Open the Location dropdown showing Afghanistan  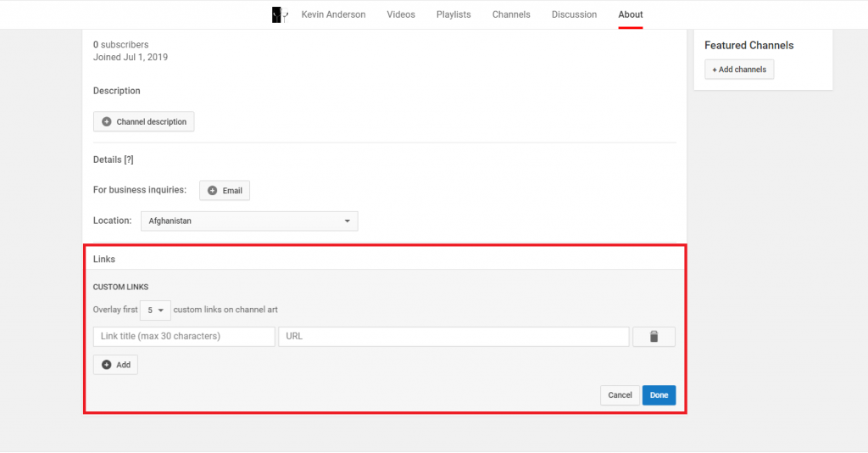pos(249,221)
